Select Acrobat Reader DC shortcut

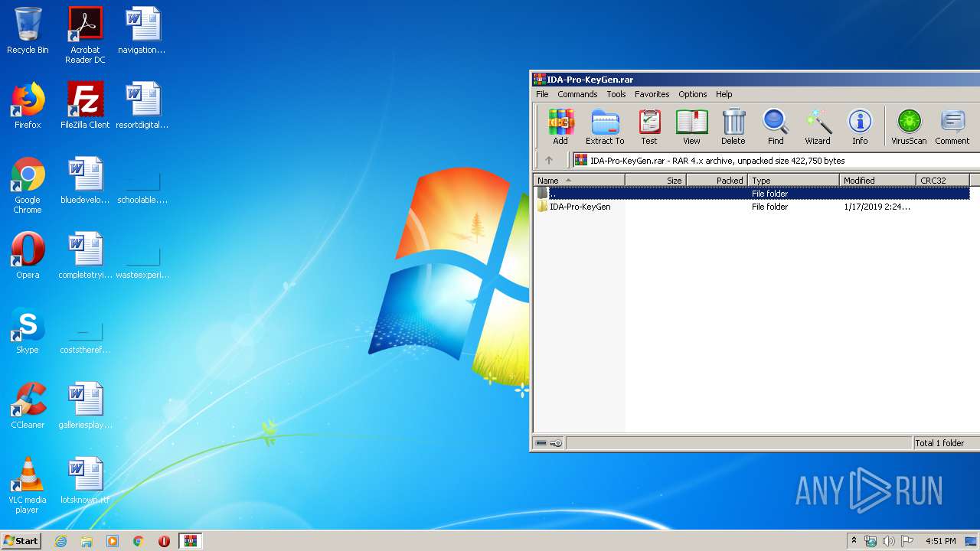85,35
